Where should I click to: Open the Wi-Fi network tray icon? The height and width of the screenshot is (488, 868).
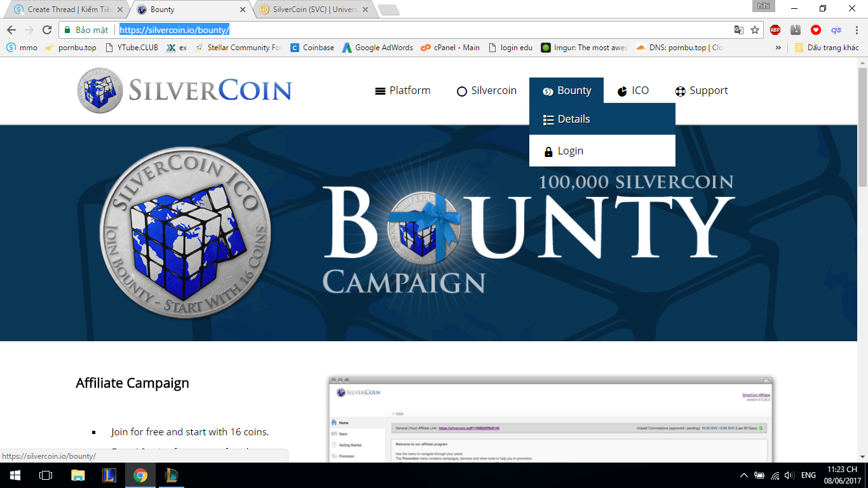pyautogui.click(x=775, y=475)
